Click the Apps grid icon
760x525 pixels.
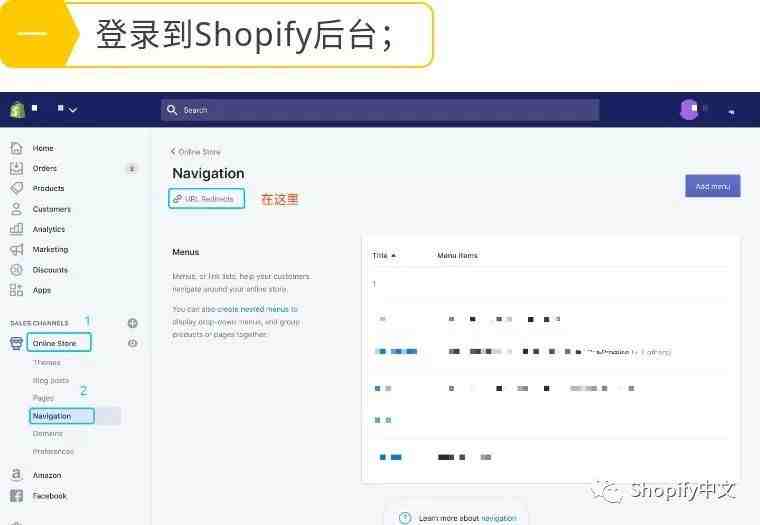coord(16,290)
